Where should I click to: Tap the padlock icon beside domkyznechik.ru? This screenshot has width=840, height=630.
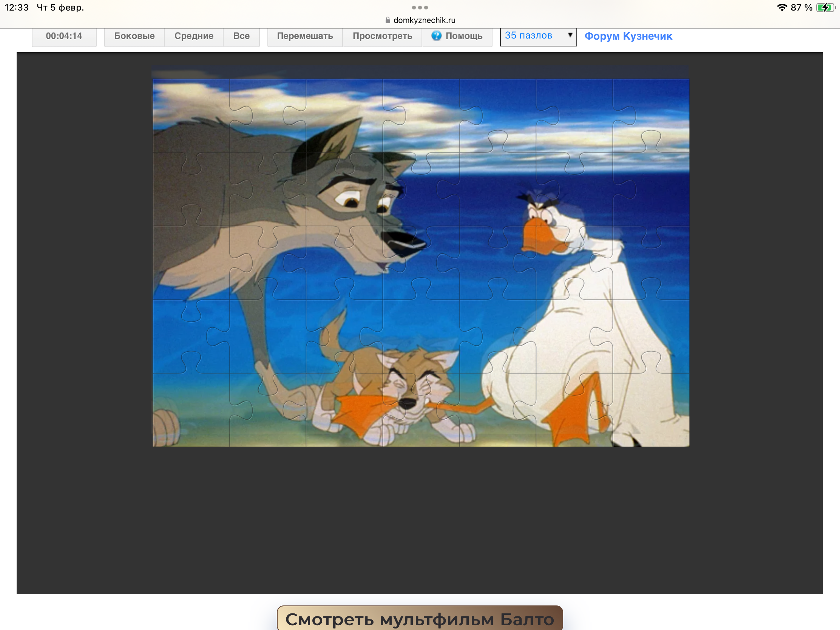[388, 20]
